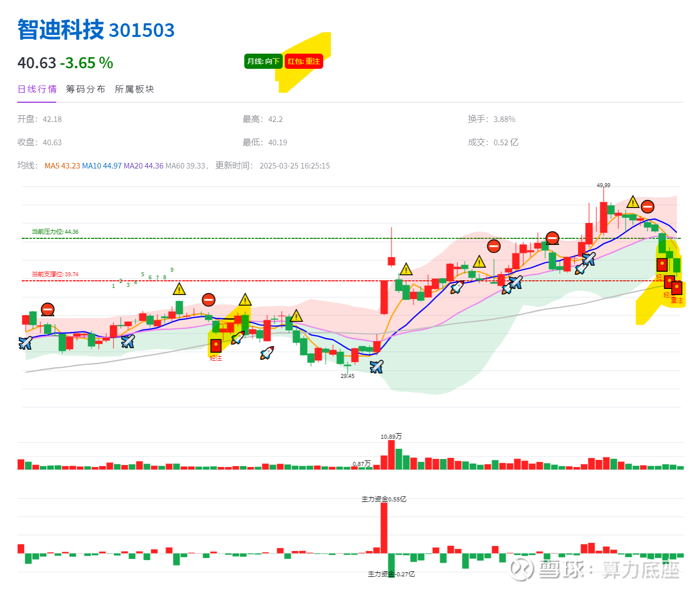Image resolution: width=700 pixels, height=591 pixels.
Task: Click the MA10 44.97 indicator
Action: (x=102, y=166)
